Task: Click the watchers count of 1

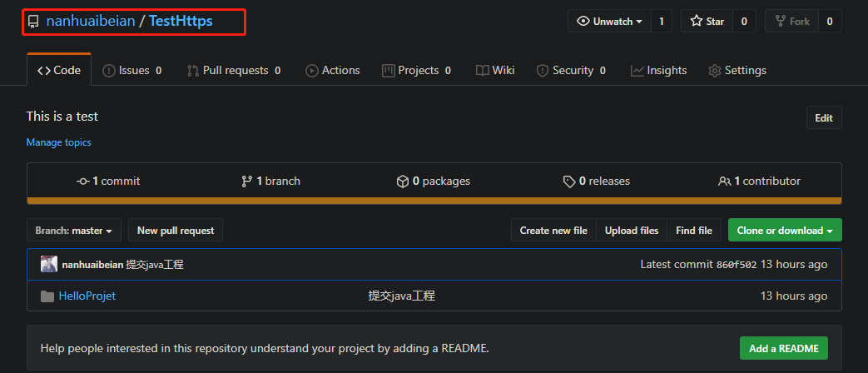Action: [x=662, y=22]
